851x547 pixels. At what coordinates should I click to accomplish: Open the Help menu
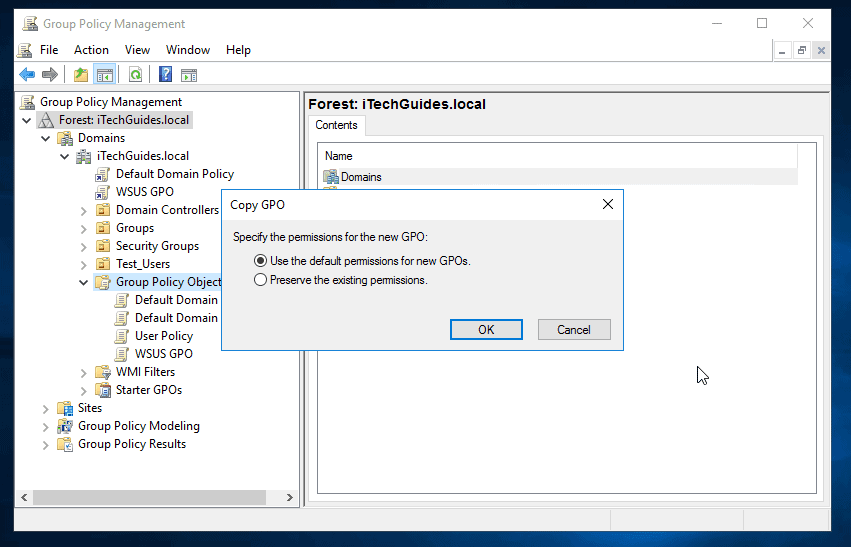click(238, 50)
